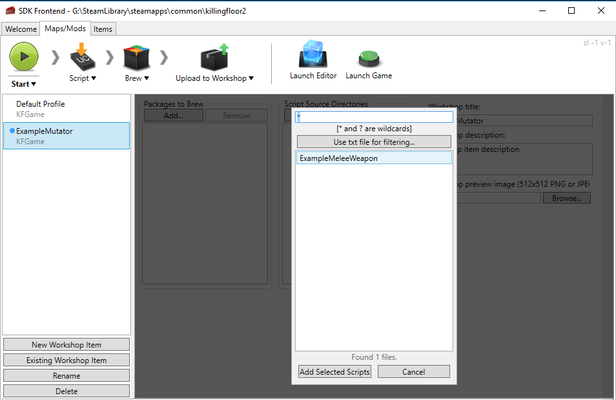616x400 pixels.
Task: Click the SDK Frontend title bar app icon
Action: pos(10,11)
